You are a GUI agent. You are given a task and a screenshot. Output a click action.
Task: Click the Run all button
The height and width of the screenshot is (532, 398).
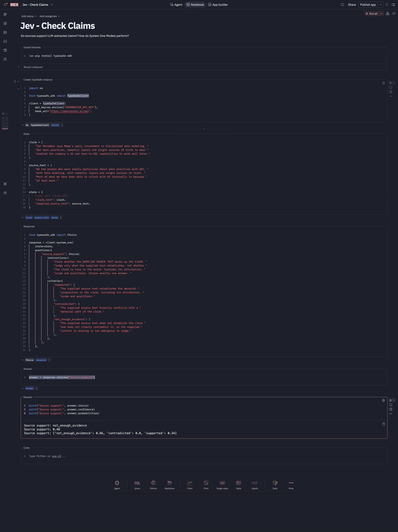[x=372, y=14]
